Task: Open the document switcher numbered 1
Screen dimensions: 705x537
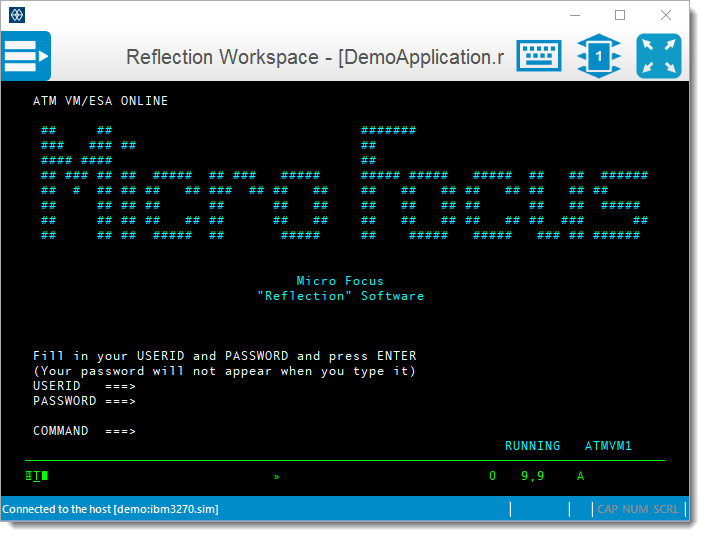Action: (x=599, y=56)
